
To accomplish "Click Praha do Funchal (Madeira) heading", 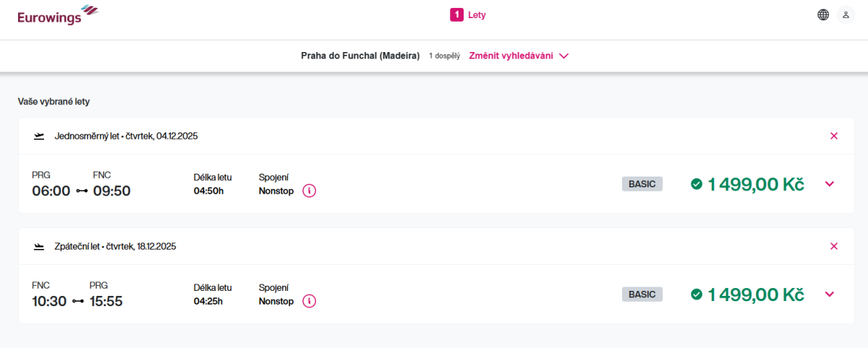I will point(360,56).
